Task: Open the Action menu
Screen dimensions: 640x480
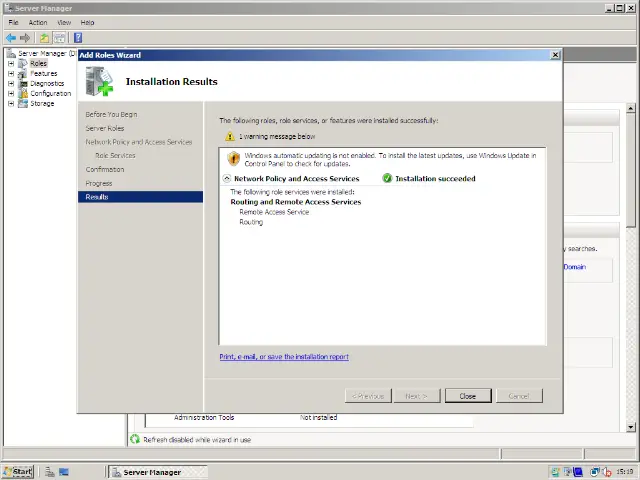Action: [38, 22]
